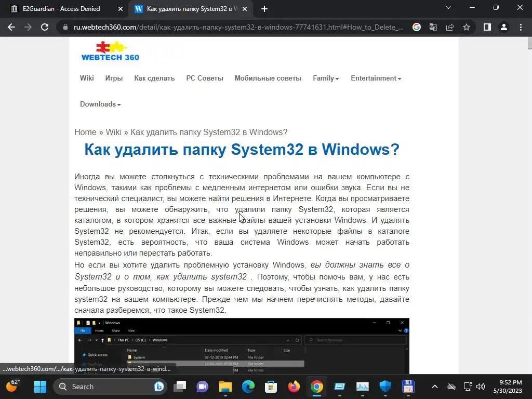Open the Chrome profile menu
Screen dimensions: 532x399
504,27
